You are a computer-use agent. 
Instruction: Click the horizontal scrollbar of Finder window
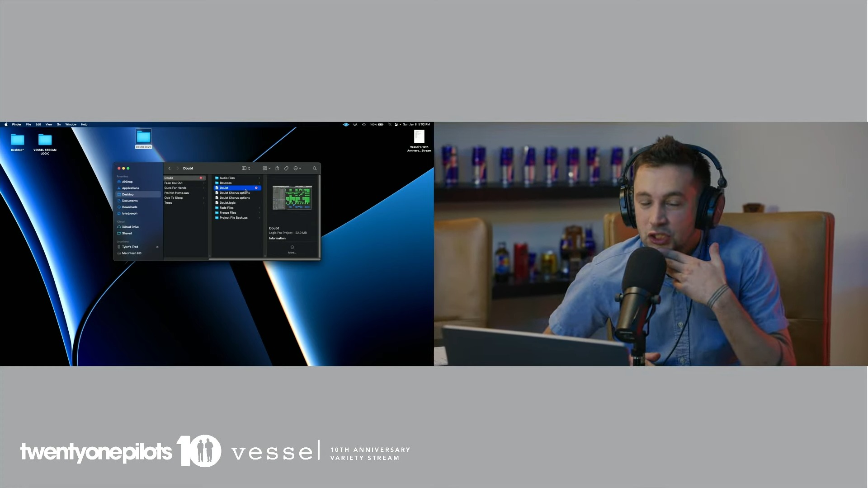click(x=264, y=259)
